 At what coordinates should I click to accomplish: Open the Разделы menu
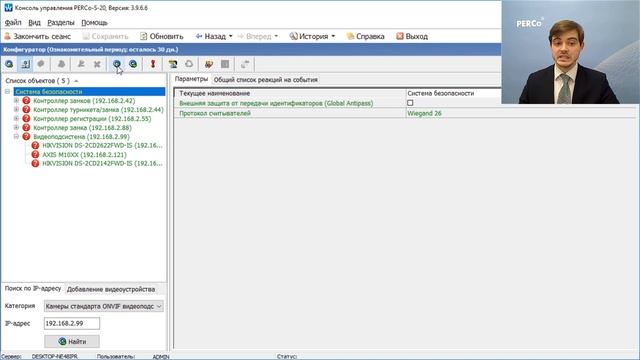click(61, 22)
